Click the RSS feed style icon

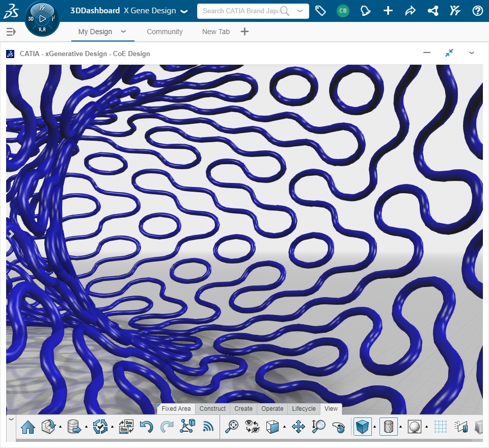click(208, 427)
